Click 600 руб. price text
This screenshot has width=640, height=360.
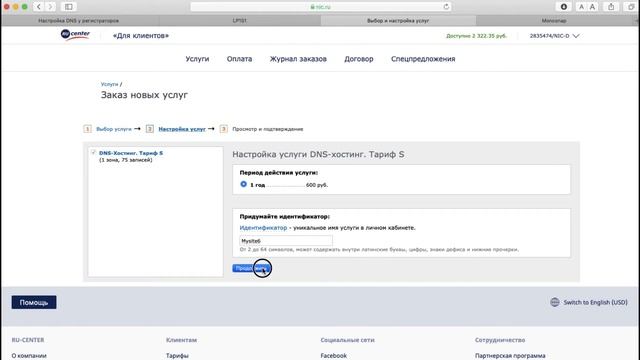[317, 185]
